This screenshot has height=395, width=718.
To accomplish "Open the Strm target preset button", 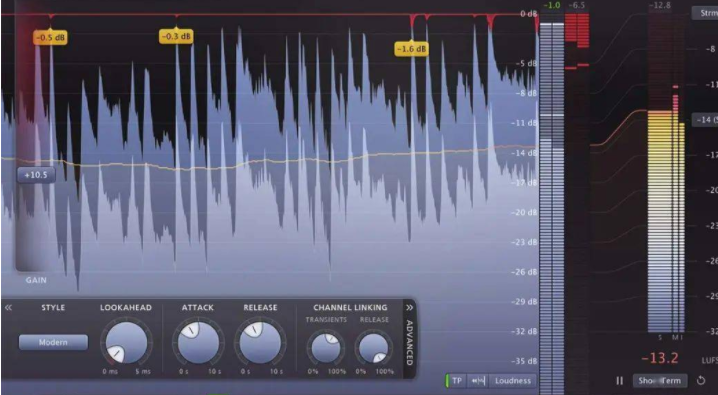I will 705,13.
